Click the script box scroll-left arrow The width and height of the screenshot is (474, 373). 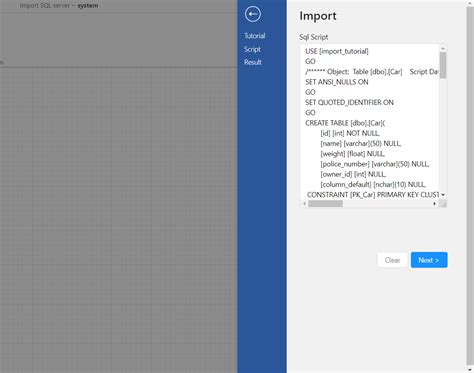304,203
